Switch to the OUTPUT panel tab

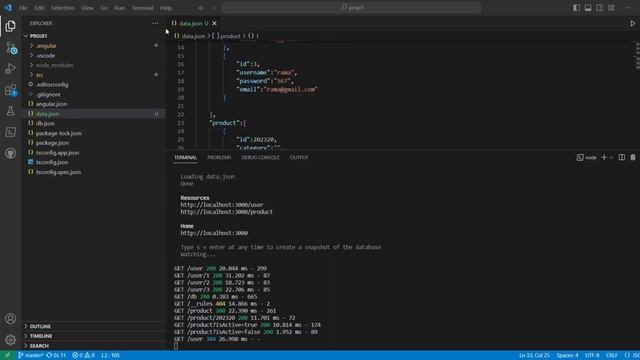click(299, 157)
